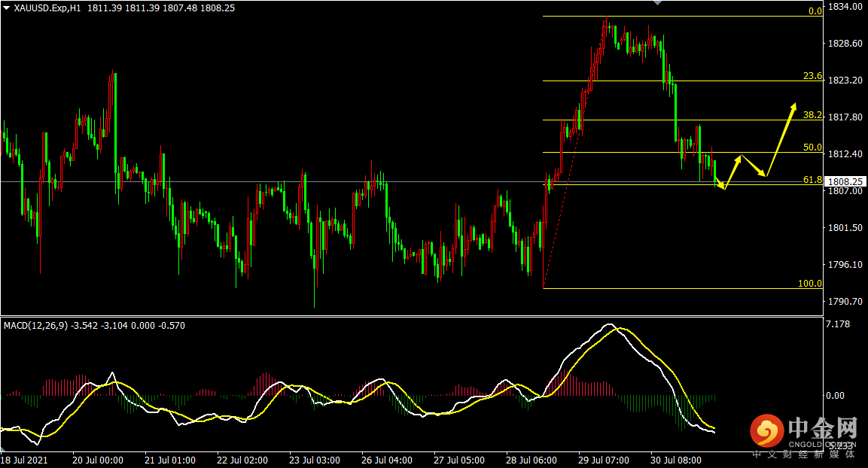Click the Fibonacci 23.6 level label

click(812, 76)
